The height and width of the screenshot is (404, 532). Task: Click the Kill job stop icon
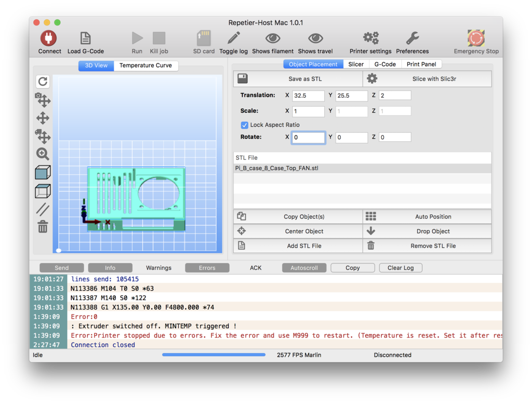click(159, 38)
